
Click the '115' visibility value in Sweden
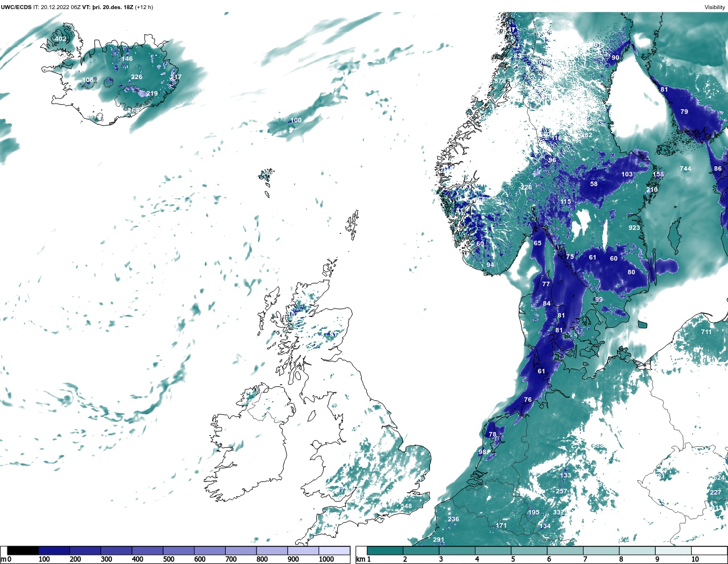[x=565, y=202]
